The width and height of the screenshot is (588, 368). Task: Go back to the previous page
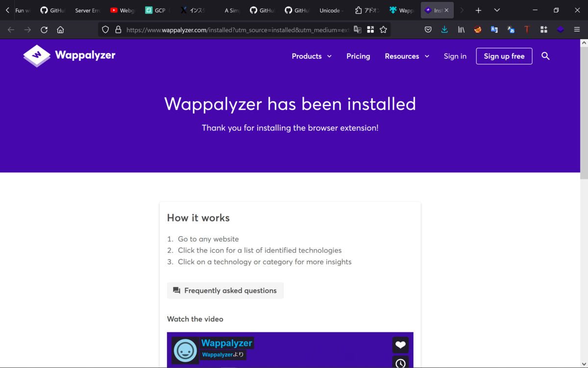[11, 30]
